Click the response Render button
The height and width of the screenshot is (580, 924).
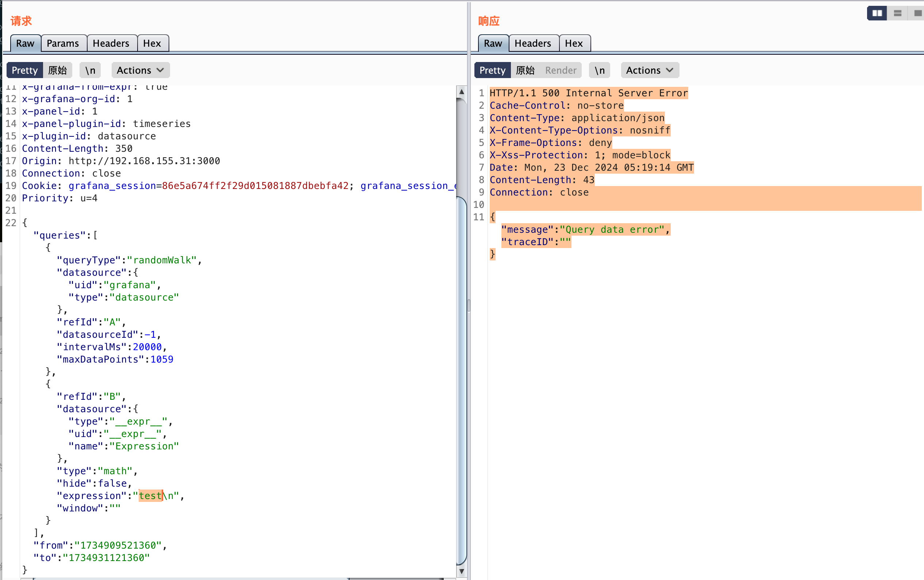(561, 70)
